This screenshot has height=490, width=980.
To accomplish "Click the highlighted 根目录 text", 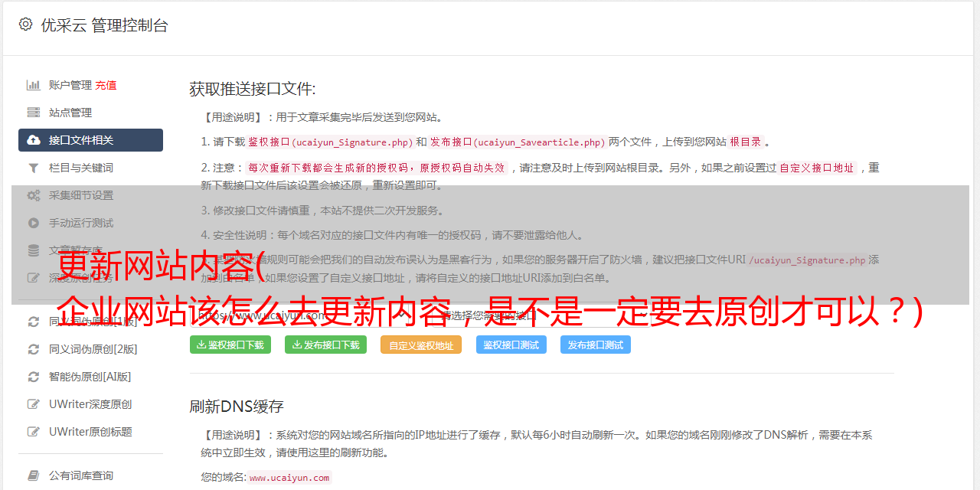I will click(746, 142).
